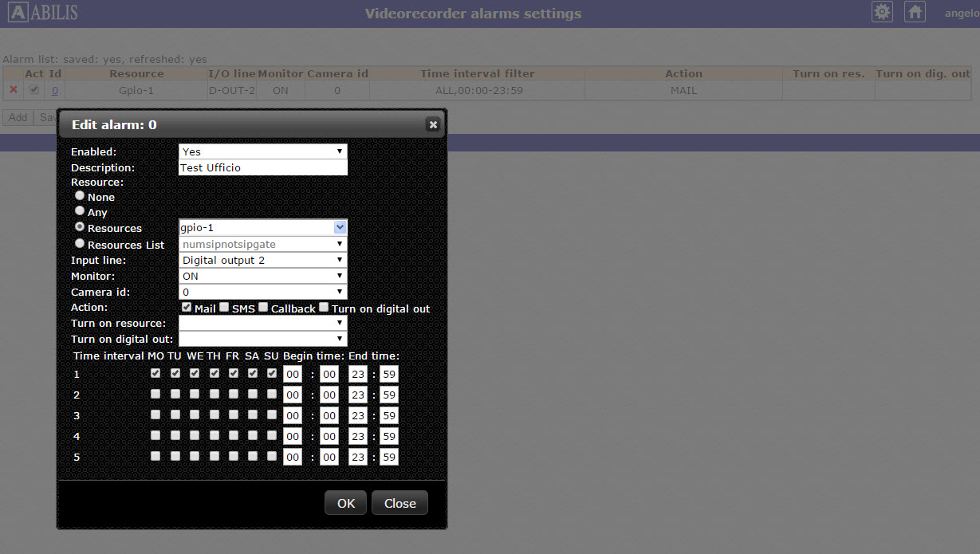This screenshot has height=554, width=980.
Task: Click the Description field showing Test Ufficio
Action: coord(262,167)
